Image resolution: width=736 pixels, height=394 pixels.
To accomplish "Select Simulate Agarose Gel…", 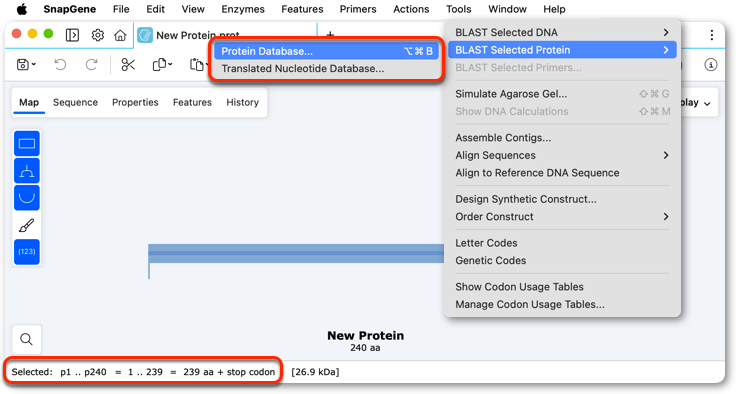I will (562, 94).
